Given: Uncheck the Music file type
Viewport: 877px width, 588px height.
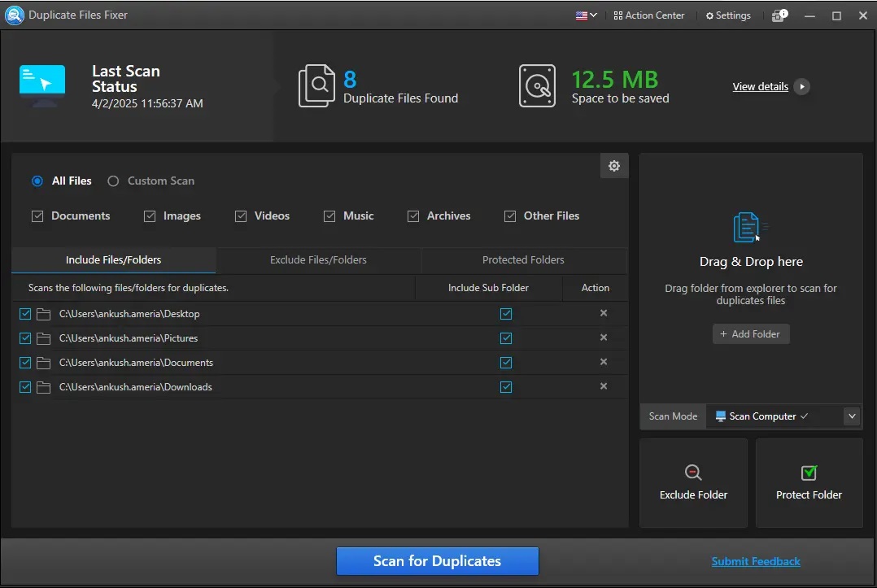Looking at the screenshot, I should click(x=329, y=216).
